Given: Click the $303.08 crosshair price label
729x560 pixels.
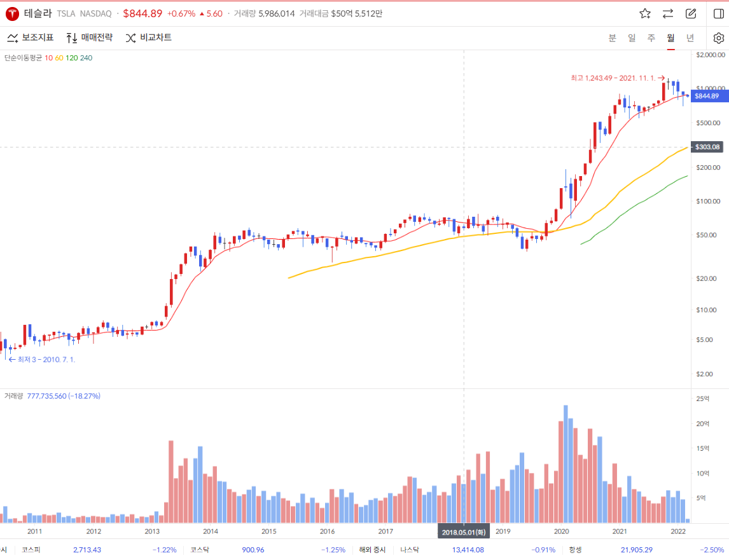Looking at the screenshot, I should (707, 147).
